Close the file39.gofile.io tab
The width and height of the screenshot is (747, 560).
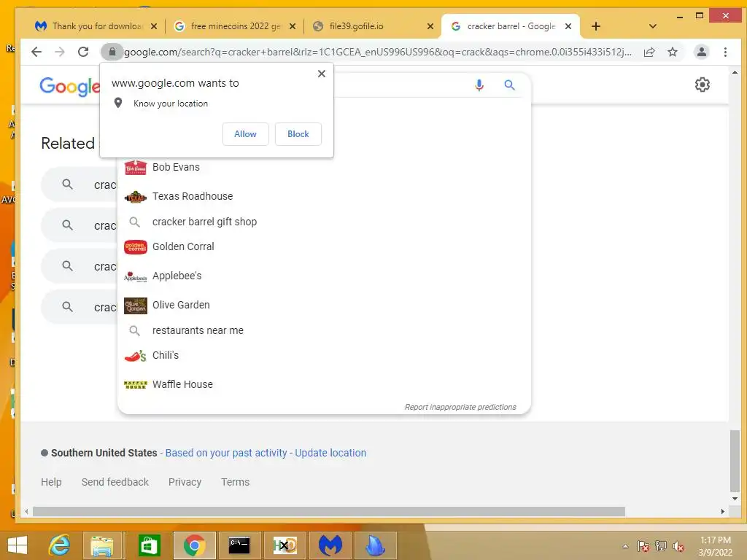coord(430,26)
